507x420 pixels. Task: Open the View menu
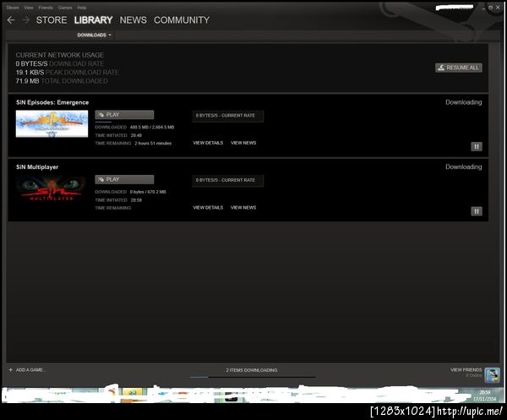pyautogui.click(x=29, y=8)
